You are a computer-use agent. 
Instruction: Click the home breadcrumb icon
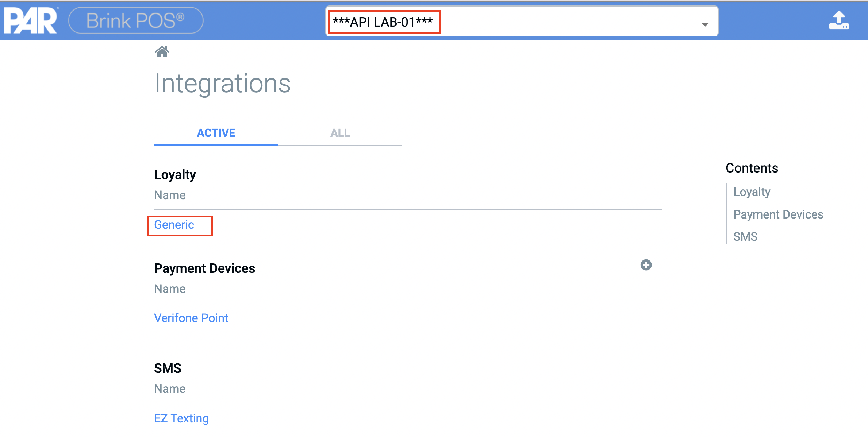click(162, 52)
